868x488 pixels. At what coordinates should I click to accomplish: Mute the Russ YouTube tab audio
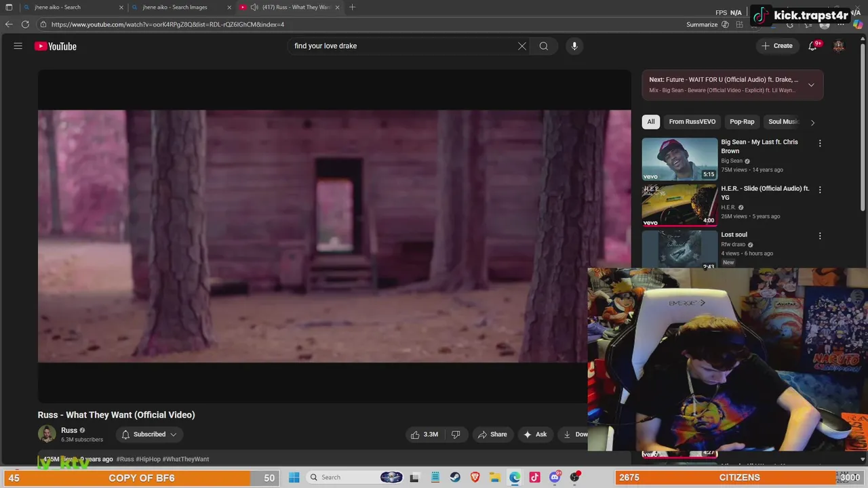point(254,7)
